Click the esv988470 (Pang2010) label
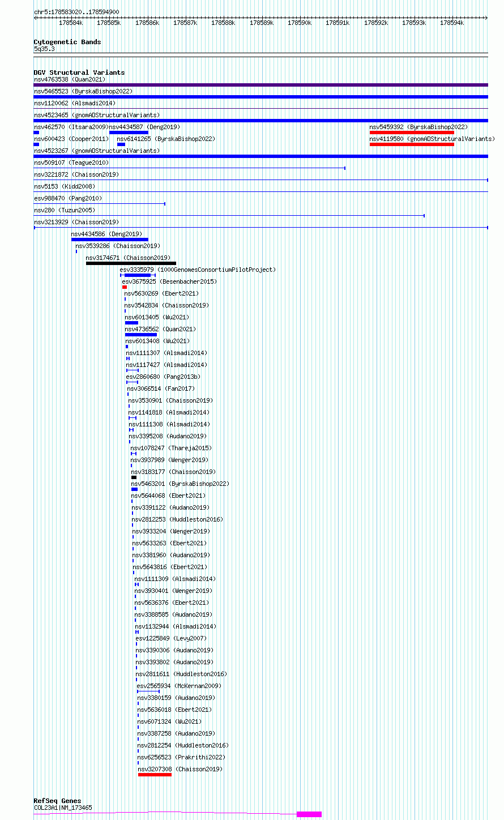 [68, 198]
